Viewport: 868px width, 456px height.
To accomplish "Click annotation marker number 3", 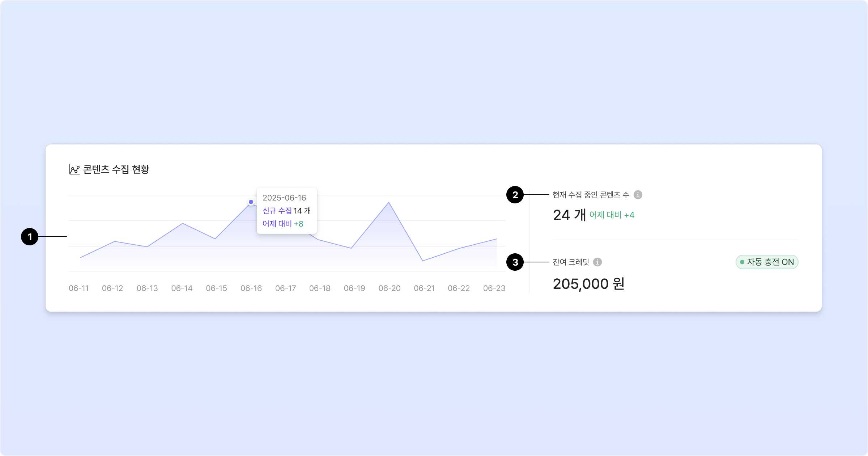I will point(515,262).
